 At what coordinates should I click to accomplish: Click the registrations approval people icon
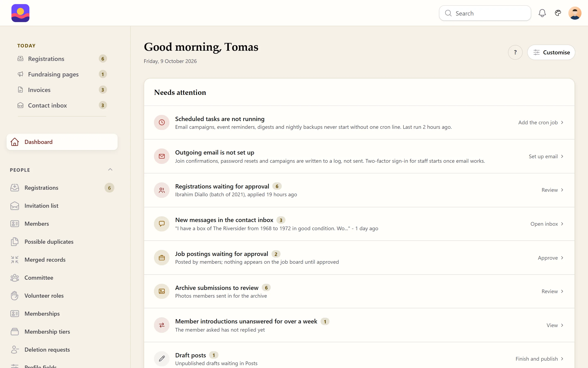point(161,190)
